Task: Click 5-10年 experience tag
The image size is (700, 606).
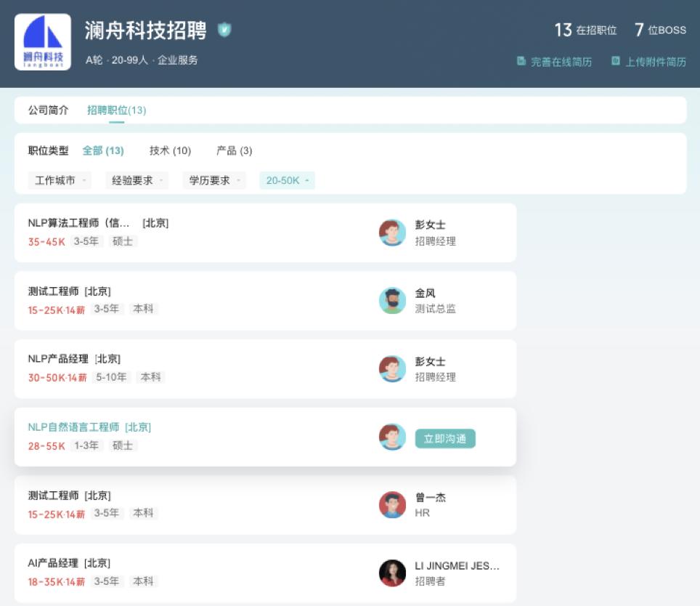Action: tap(111, 377)
